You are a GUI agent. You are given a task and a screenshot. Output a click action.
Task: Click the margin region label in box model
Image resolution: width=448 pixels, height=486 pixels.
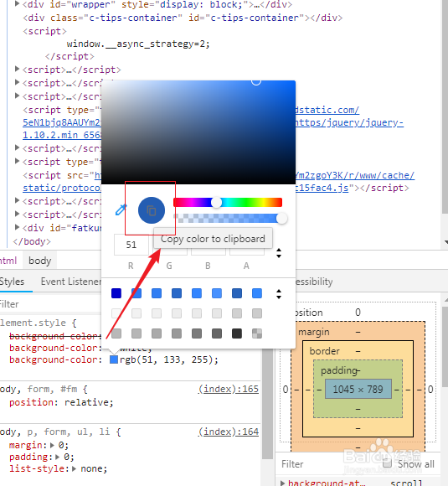pos(313,332)
